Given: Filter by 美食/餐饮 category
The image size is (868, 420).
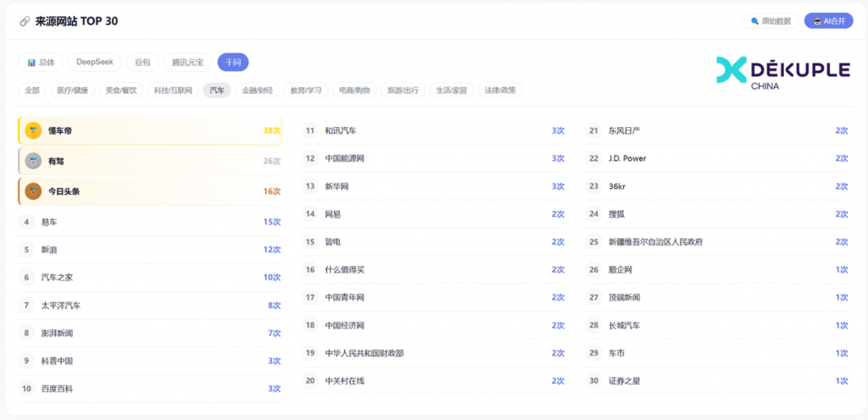Looking at the screenshot, I should click(x=121, y=90).
